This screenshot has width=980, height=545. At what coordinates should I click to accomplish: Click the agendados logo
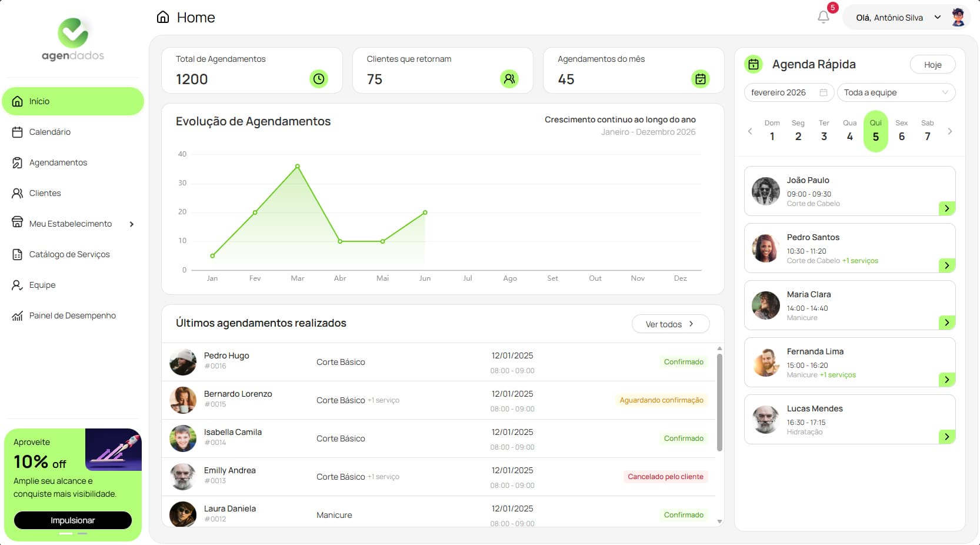pyautogui.click(x=73, y=40)
